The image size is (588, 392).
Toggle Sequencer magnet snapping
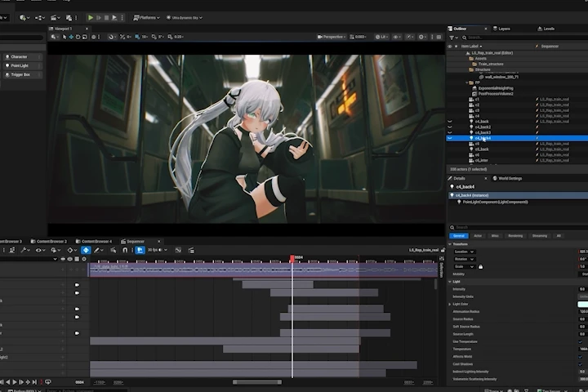click(x=125, y=250)
